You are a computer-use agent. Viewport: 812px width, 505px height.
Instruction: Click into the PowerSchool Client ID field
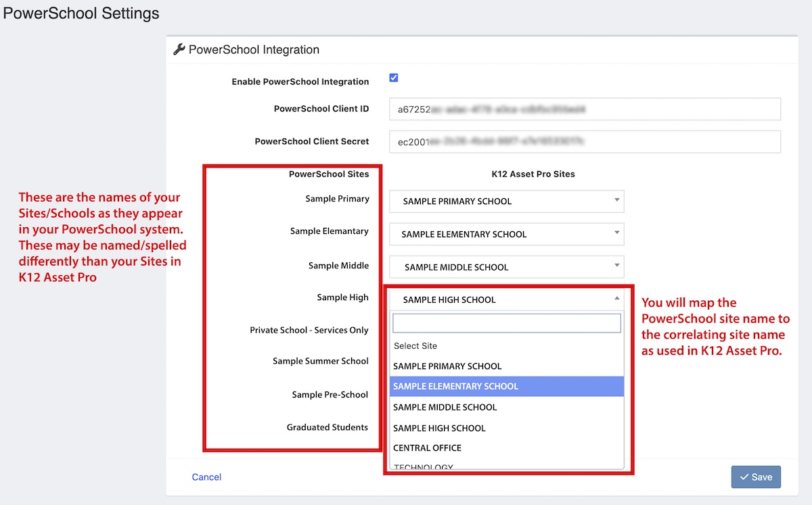585,109
